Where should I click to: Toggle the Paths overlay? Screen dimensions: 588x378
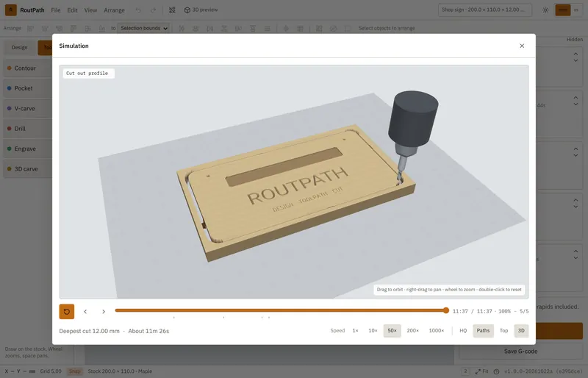483,331
